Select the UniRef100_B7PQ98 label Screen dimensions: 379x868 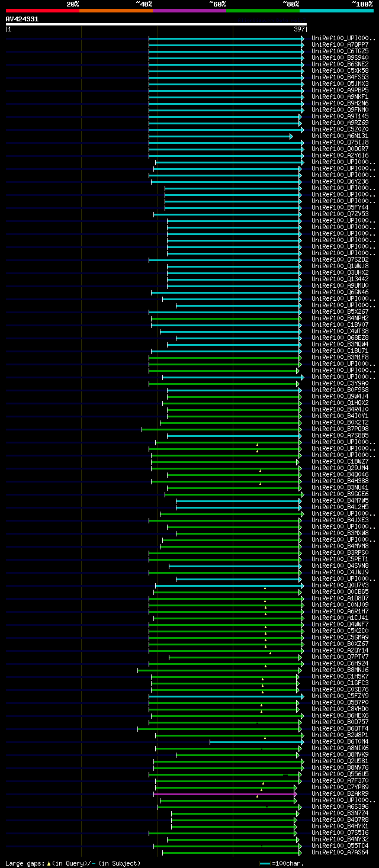click(340, 429)
